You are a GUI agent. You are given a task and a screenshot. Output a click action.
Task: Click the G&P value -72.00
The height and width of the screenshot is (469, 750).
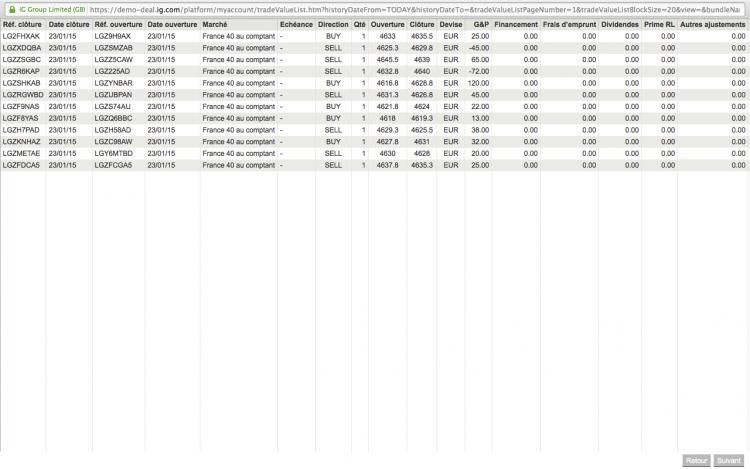coord(479,71)
